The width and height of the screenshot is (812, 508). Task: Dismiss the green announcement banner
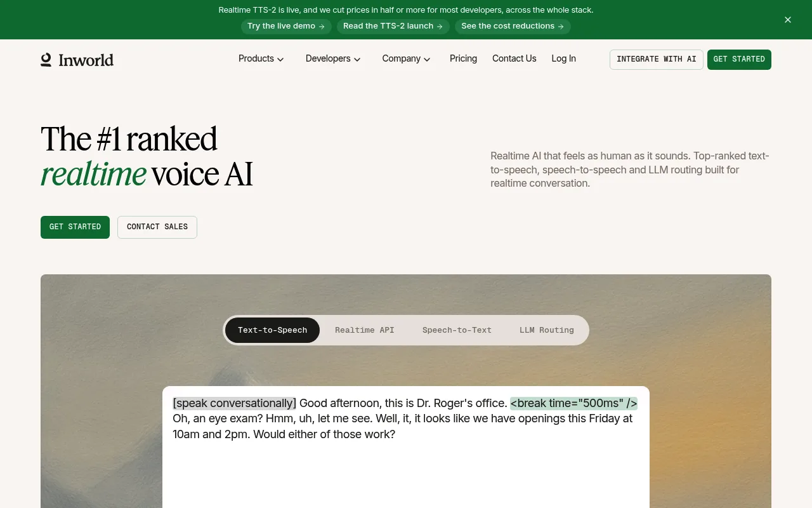788,20
